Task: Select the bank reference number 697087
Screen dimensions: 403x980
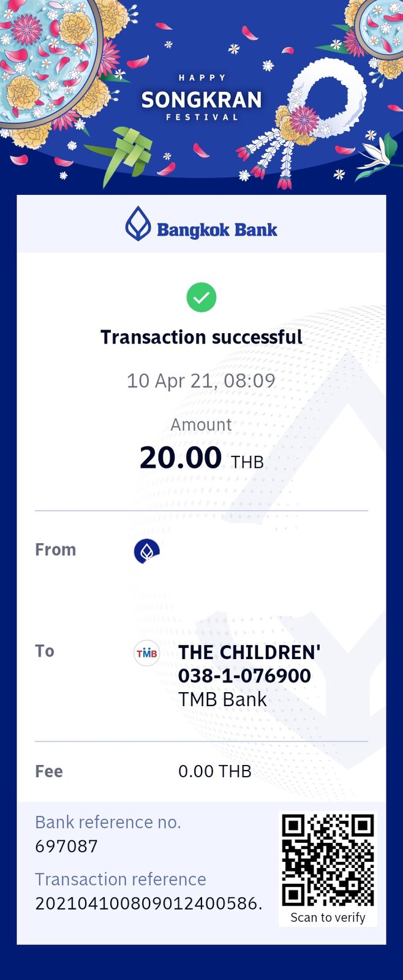Action: (x=67, y=846)
